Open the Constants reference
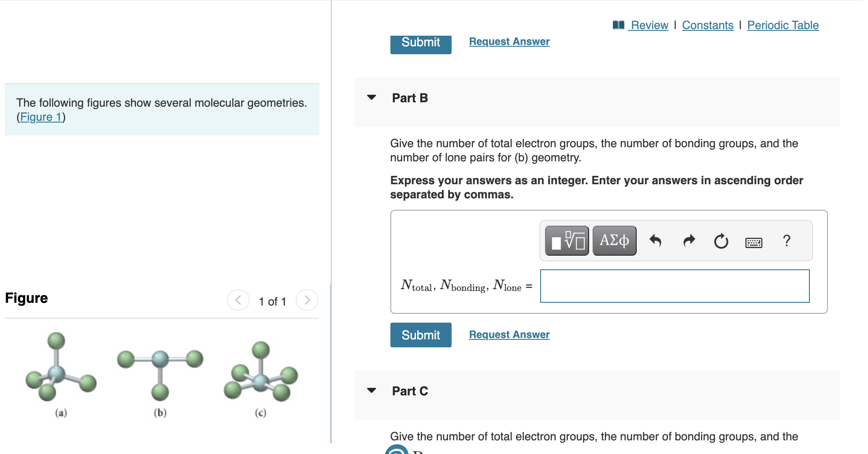The width and height of the screenshot is (868, 454). pos(708,25)
